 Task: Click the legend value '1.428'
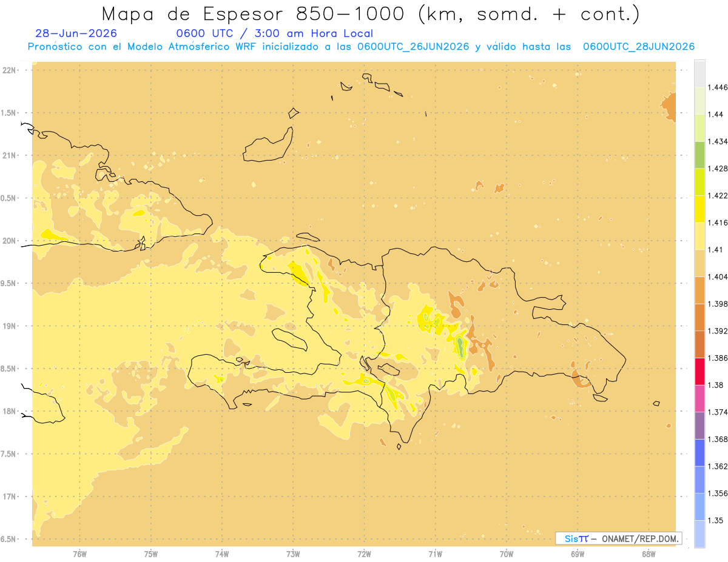[717, 169]
